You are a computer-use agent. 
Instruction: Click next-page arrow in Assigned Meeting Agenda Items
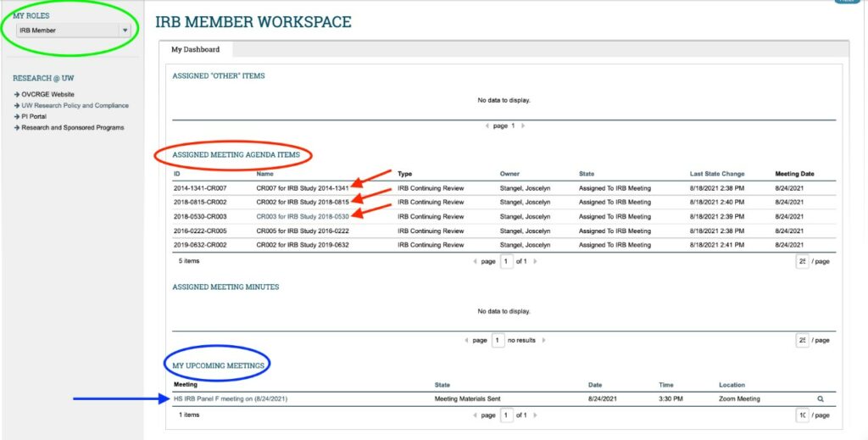[535, 262]
